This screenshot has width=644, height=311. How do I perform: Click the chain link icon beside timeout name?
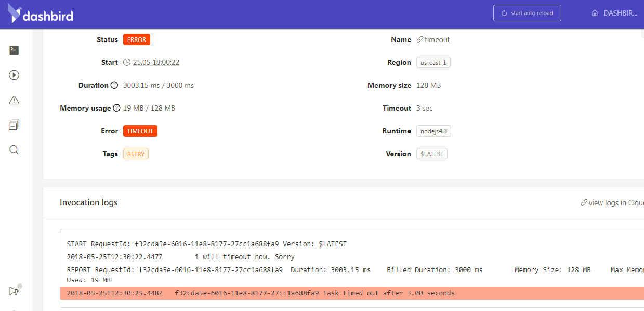click(419, 39)
